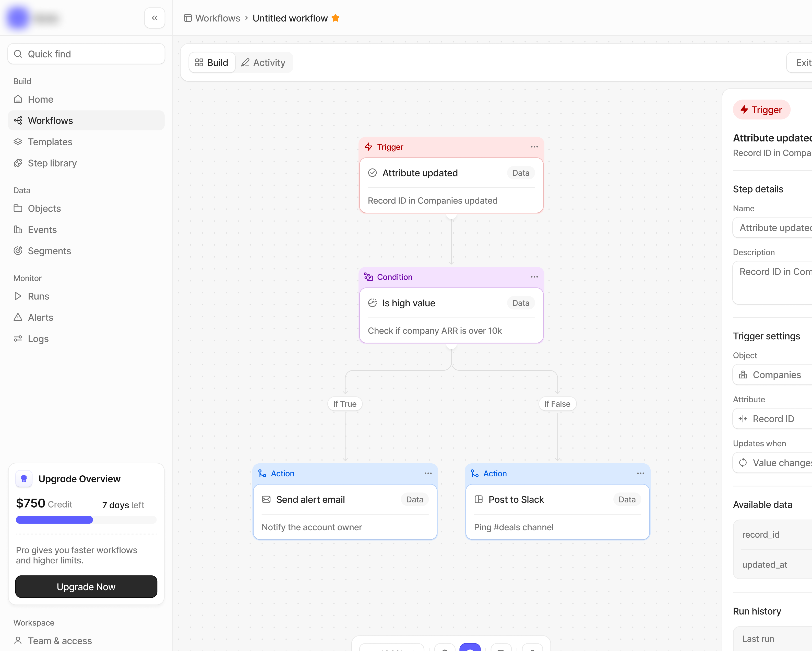Click the Quick find search field
The width and height of the screenshot is (812, 651).
coord(86,54)
